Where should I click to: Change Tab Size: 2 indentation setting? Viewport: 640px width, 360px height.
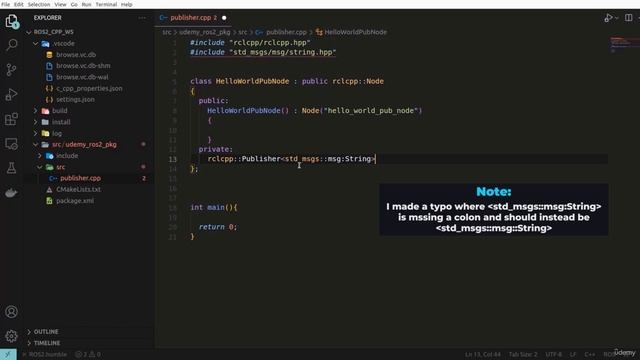point(523,354)
